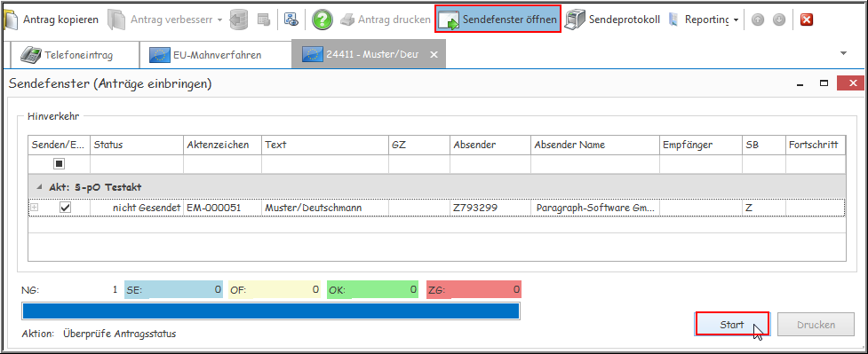Open the Reporting dropdown arrow

point(736,20)
